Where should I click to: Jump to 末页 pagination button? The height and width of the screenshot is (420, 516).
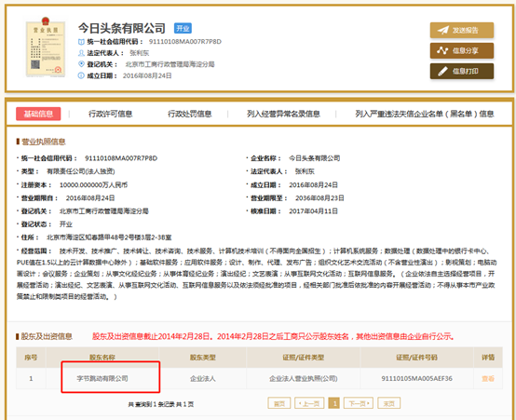388,403
